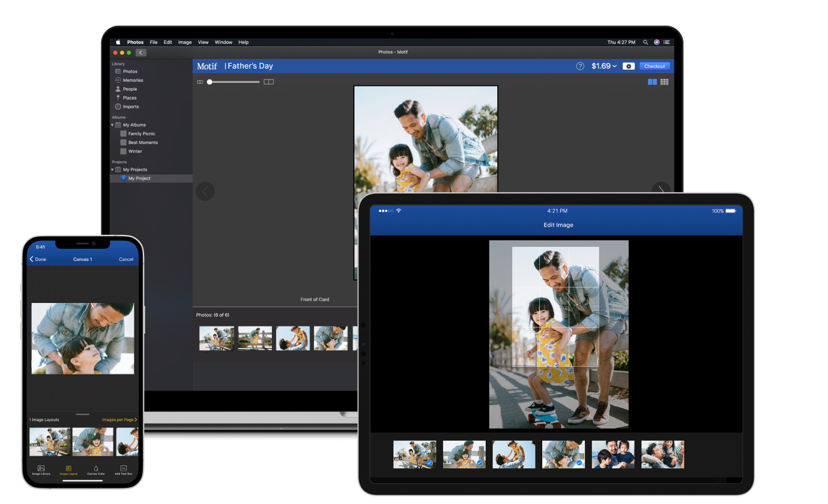
Task: Expand the $1.69 price dropdown
Action: click(x=604, y=66)
